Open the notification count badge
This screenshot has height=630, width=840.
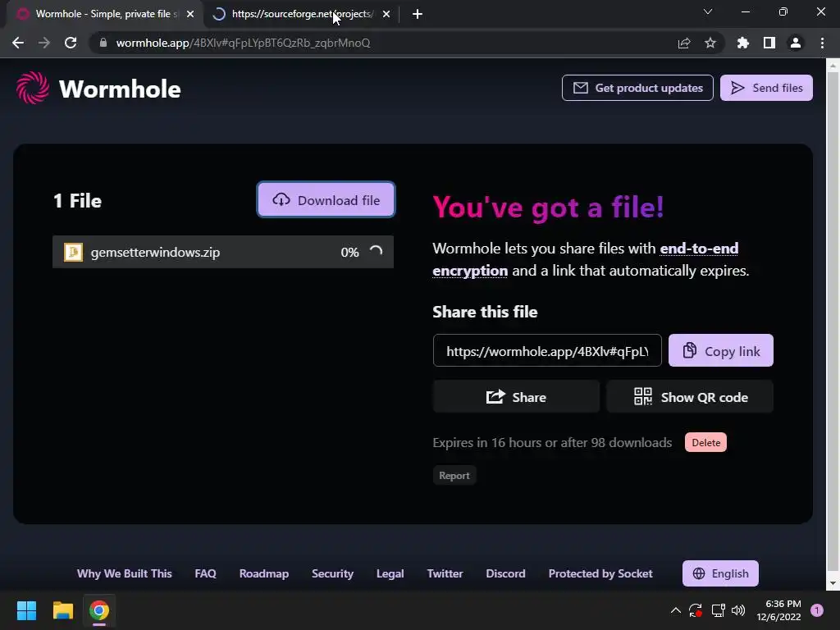817,610
